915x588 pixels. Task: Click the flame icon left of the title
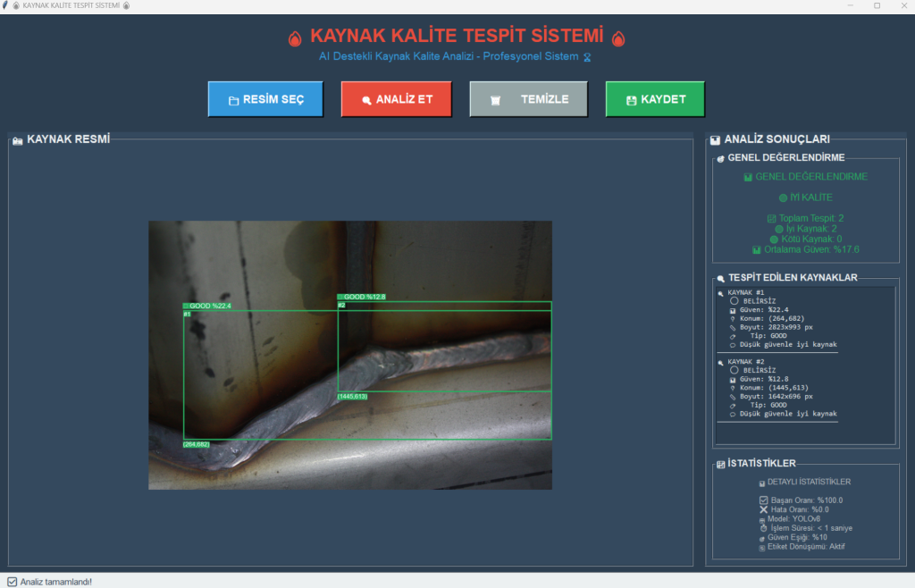[x=295, y=38]
